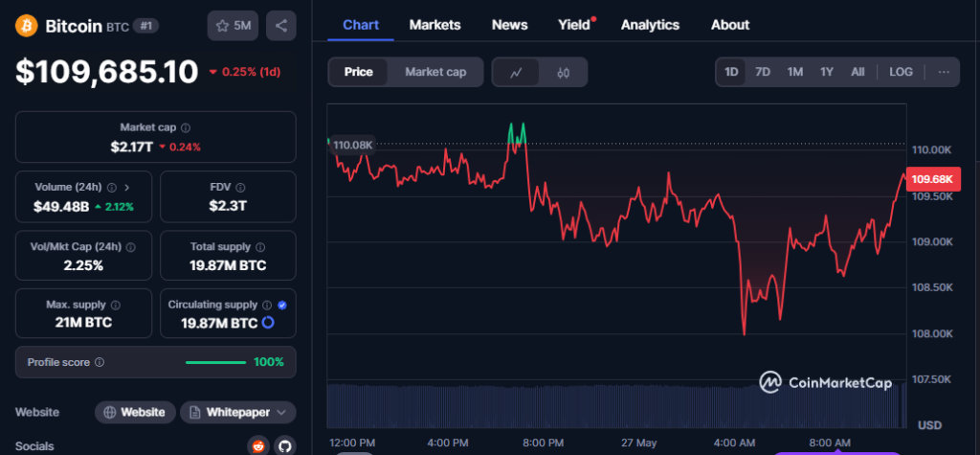Open the Total supply info icon
The width and height of the screenshot is (980, 455).
pos(260,246)
